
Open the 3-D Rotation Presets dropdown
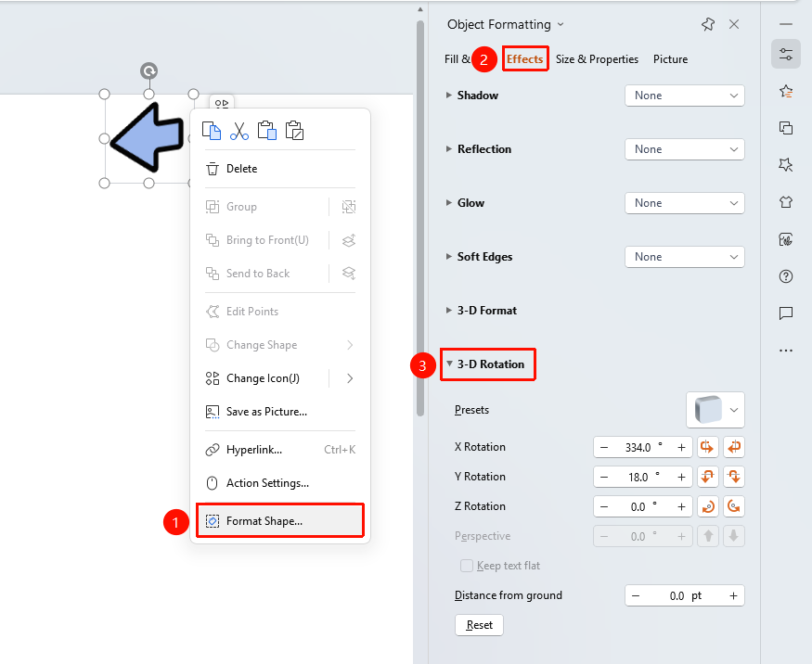[x=715, y=410]
